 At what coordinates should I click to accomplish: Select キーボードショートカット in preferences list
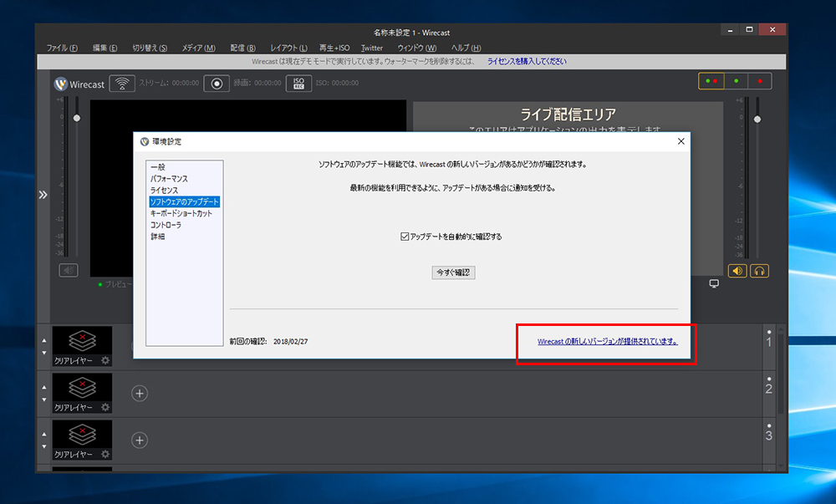pyautogui.click(x=181, y=213)
